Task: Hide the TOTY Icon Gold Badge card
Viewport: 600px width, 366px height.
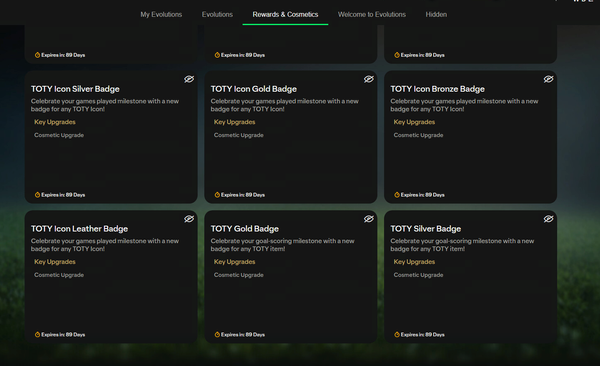Action: pos(369,79)
